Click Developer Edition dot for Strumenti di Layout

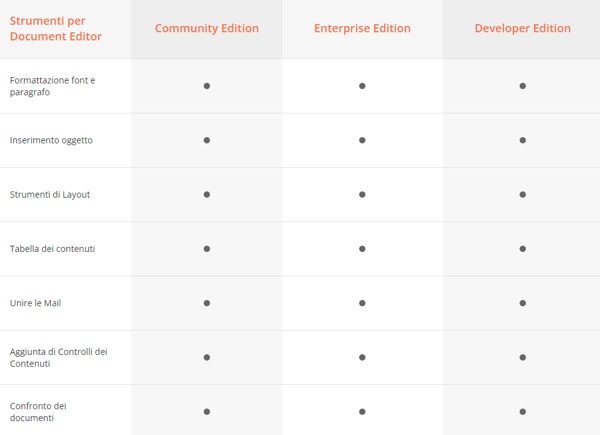pyautogui.click(x=522, y=194)
